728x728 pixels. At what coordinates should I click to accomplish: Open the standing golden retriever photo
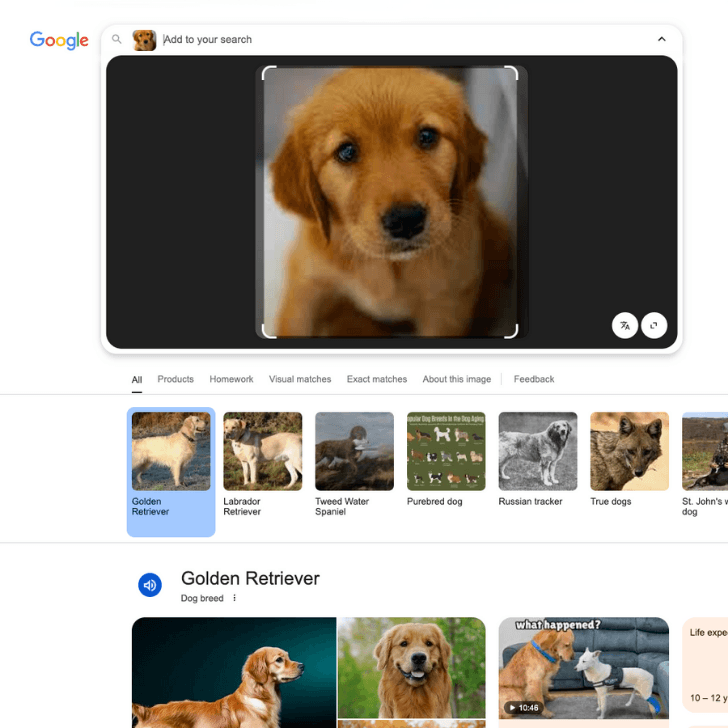[x=234, y=672]
